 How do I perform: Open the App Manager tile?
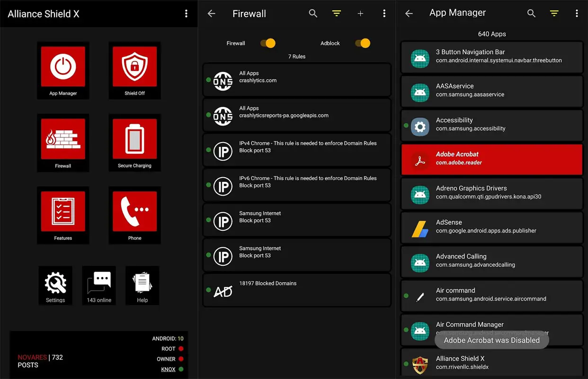point(63,70)
